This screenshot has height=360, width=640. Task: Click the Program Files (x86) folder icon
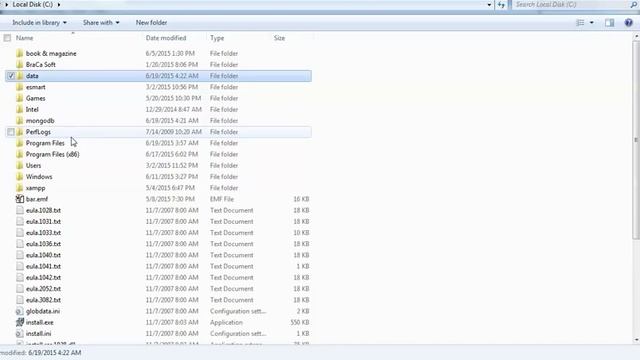(20, 154)
